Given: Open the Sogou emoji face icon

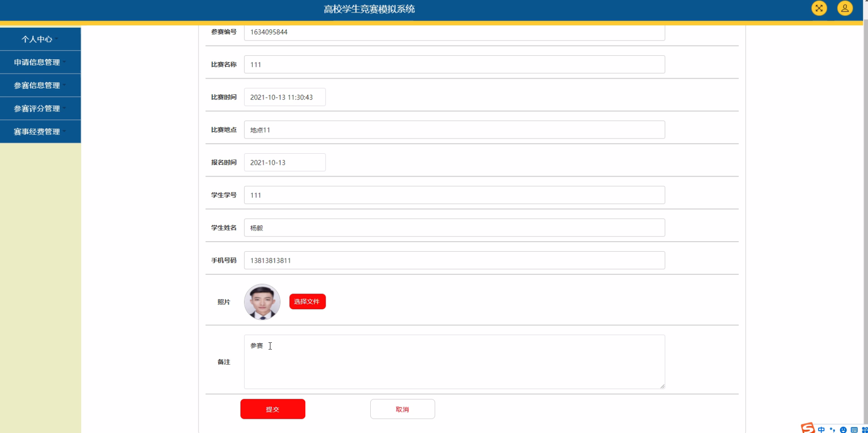Looking at the screenshot, I should tap(843, 430).
